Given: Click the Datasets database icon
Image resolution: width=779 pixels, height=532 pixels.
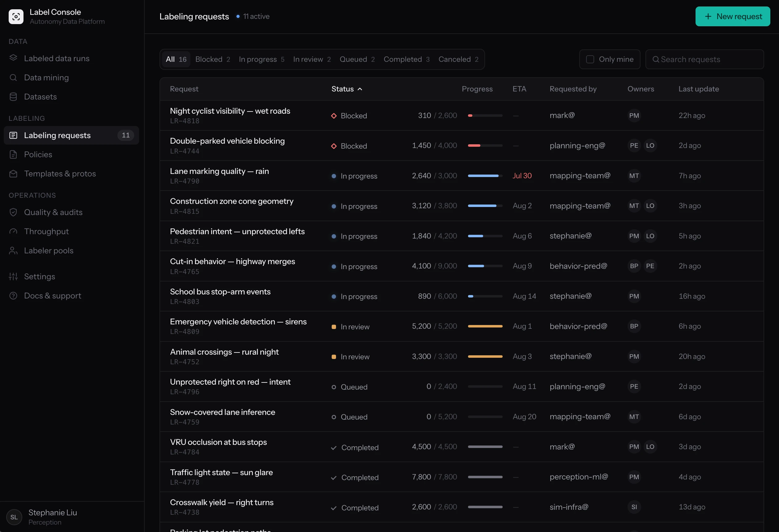Looking at the screenshot, I should [13, 96].
